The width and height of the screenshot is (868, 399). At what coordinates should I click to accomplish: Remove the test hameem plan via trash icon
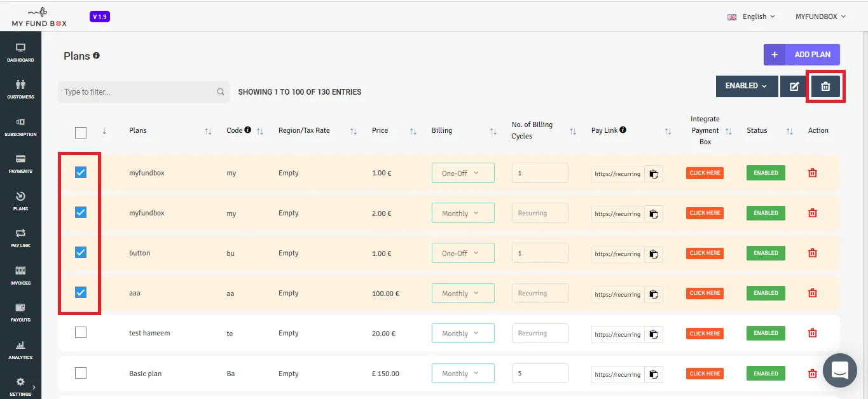812,333
